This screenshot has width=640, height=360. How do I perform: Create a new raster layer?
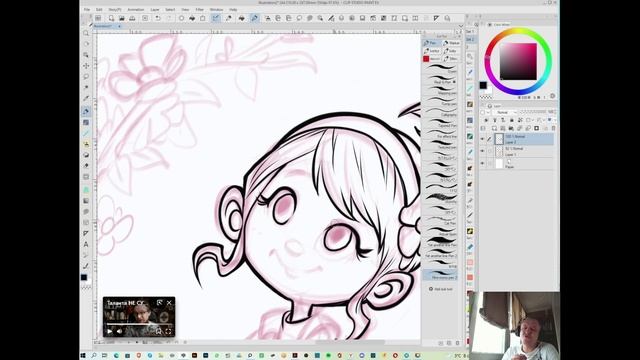(x=494, y=128)
